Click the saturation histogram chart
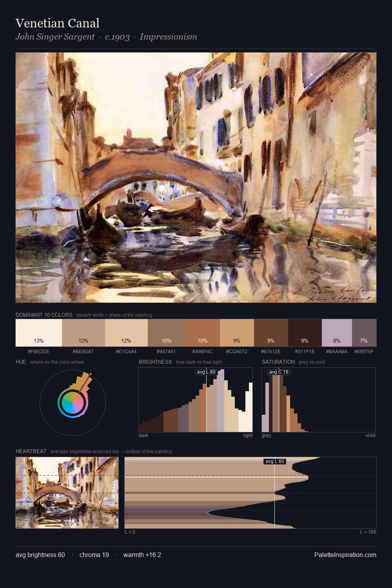 tap(319, 400)
